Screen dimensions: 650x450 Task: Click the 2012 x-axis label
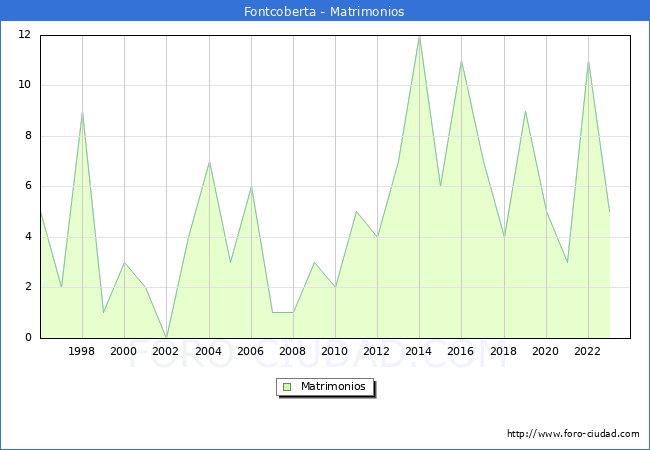(x=377, y=351)
